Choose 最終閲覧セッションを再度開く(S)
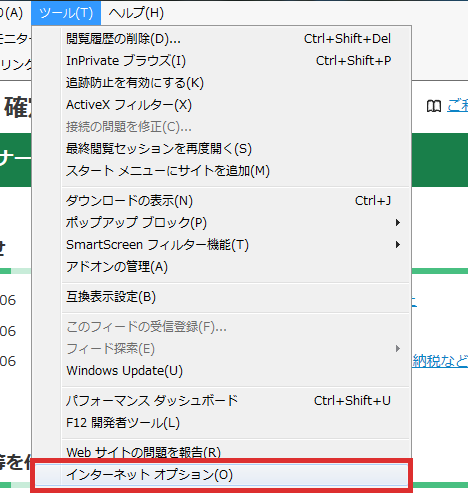The width and height of the screenshot is (468, 502). click(222, 149)
